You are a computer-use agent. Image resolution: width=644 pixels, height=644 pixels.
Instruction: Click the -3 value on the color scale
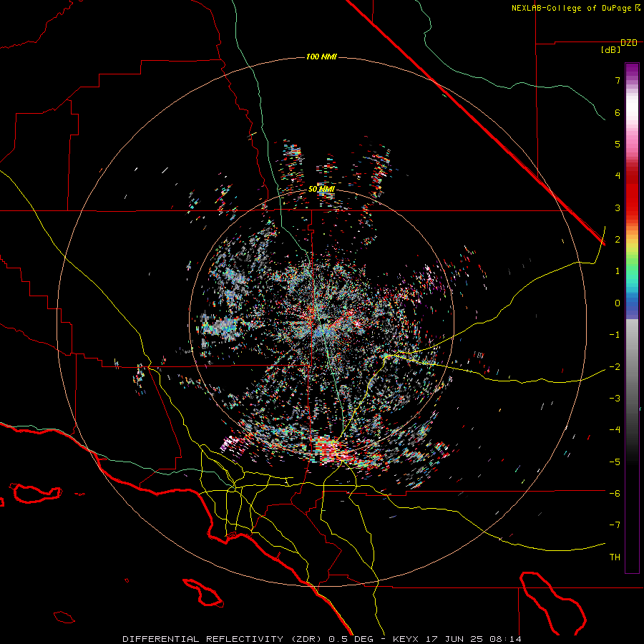pos(615,399)
